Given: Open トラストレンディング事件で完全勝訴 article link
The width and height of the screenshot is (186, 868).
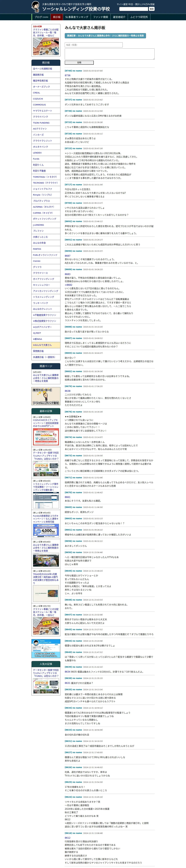Looking at the screenshot, I should (46, 487).
